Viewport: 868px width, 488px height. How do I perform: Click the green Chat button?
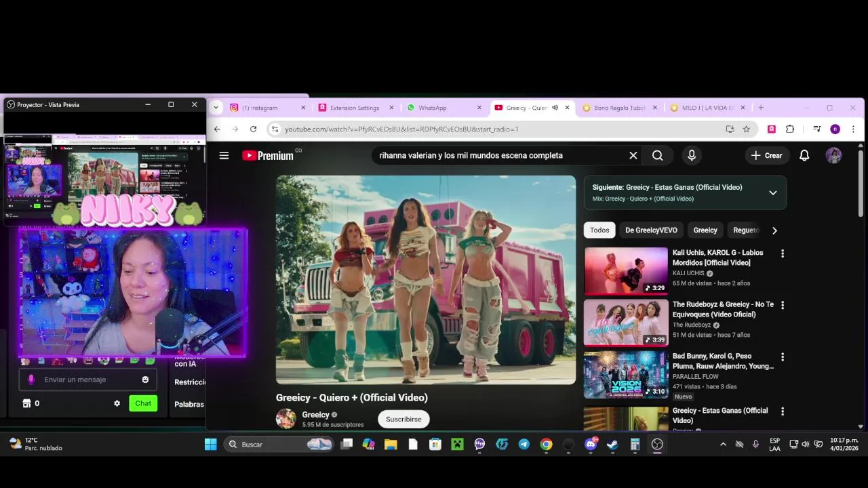tap(143, 403)
